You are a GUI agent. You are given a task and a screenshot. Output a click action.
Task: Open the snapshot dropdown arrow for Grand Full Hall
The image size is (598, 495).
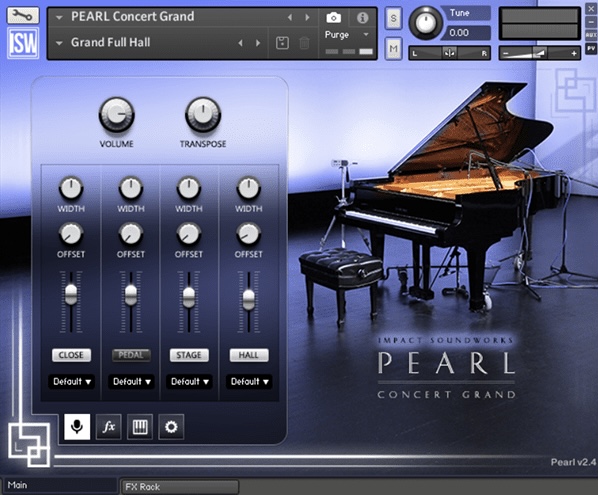click(59, 43)
